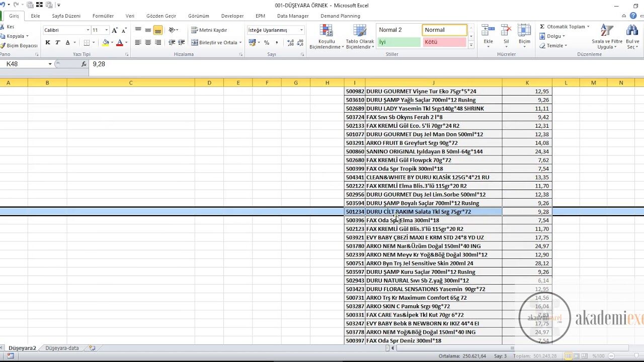Click the font color red A
Image resolution: width=644 pixels, height=362 pixels.
[x=120, y=43]
